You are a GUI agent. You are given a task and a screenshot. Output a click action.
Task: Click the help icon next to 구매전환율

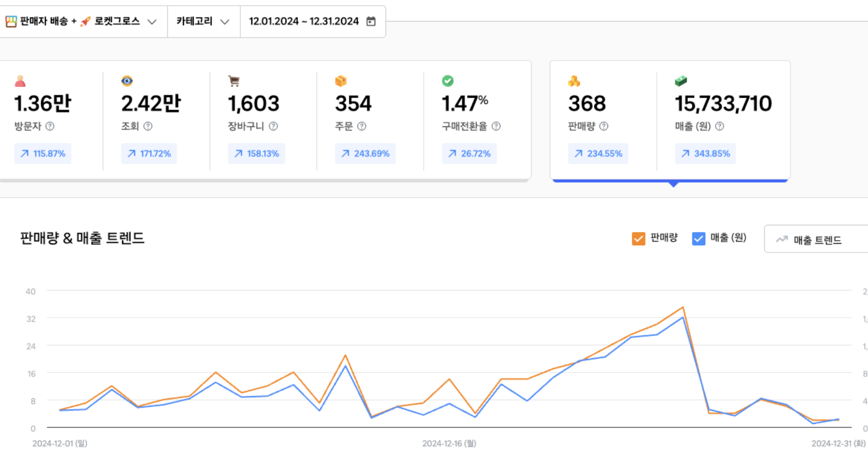(496, 126)
